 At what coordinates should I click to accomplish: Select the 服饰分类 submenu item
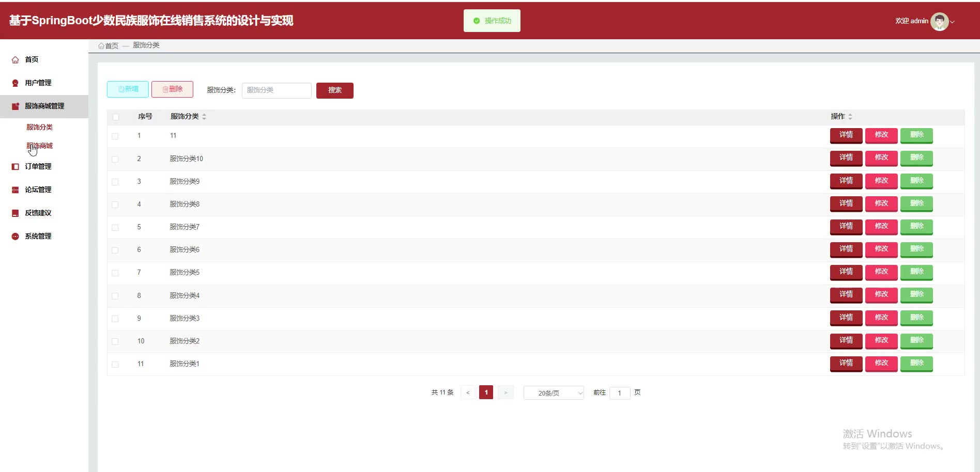40,127
